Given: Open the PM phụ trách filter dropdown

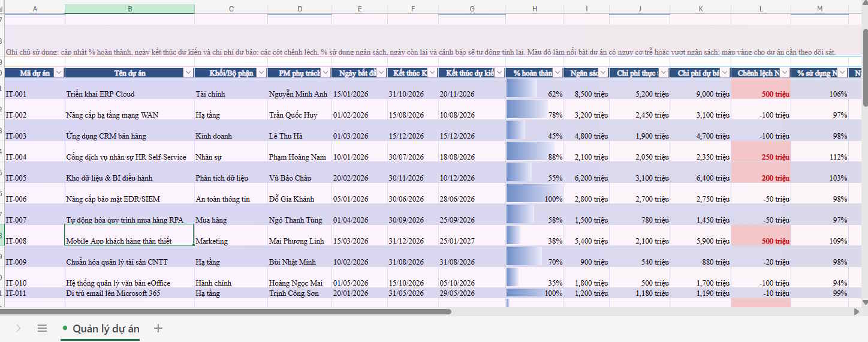Looking at the screenshot, I should 325,73.
